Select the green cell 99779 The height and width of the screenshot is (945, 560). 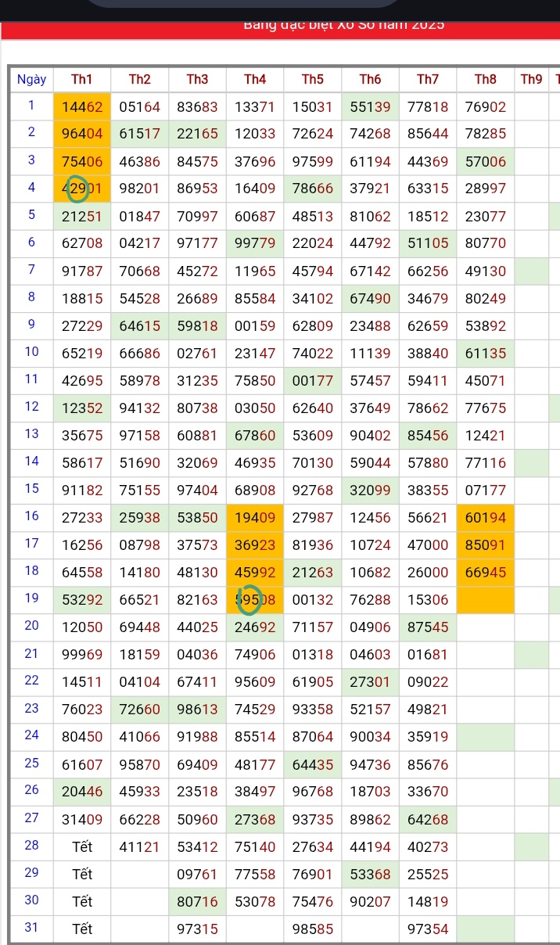[x=254, y=243]
